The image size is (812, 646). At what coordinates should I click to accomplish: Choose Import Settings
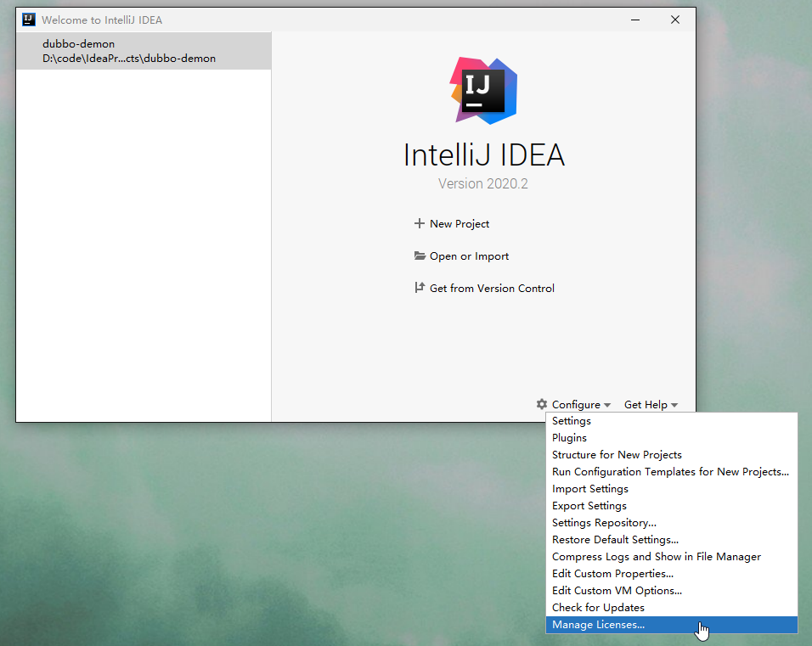pyautogui.click(x=589, y=488)
